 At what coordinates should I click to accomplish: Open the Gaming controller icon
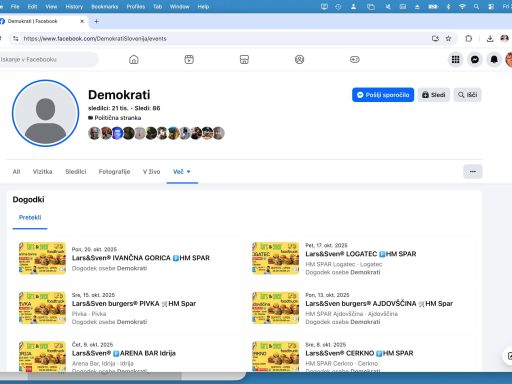tap(355, 60)
